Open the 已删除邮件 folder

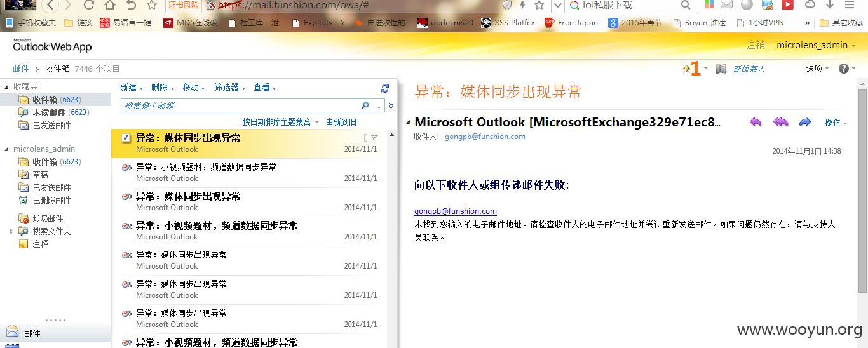click(51, 200)
